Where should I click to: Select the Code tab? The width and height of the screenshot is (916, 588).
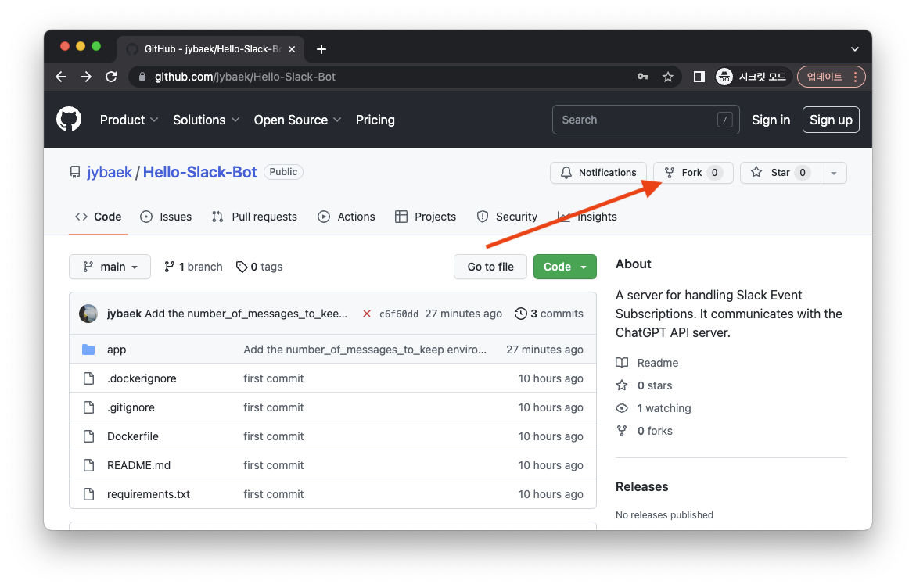click(98, 217)
